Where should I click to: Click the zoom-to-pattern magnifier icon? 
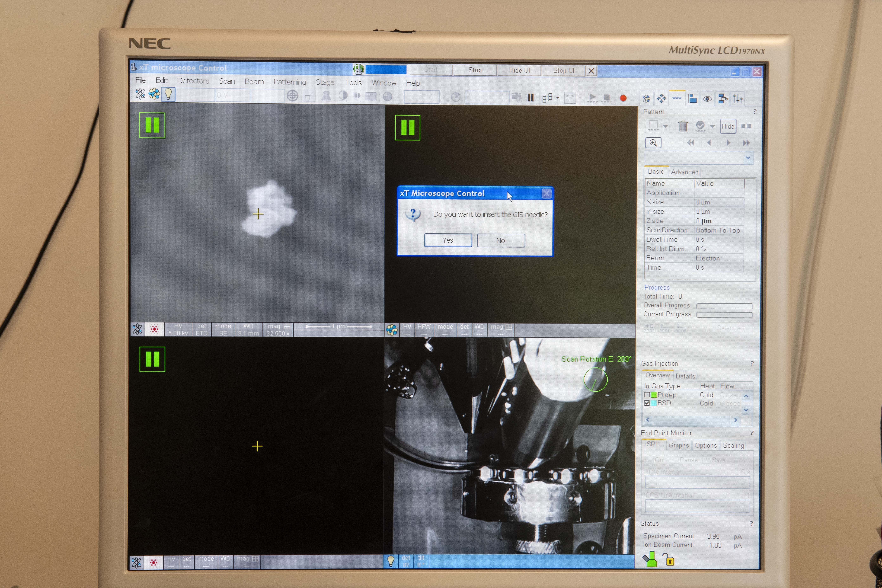(653, 143)
